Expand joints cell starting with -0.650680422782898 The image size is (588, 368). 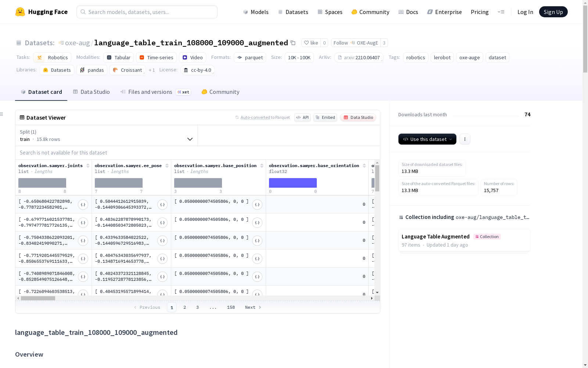coord(83,205)
